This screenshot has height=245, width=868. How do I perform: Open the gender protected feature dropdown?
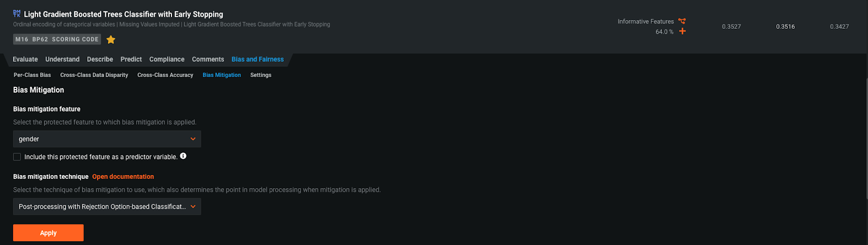[x=107, y=139]
